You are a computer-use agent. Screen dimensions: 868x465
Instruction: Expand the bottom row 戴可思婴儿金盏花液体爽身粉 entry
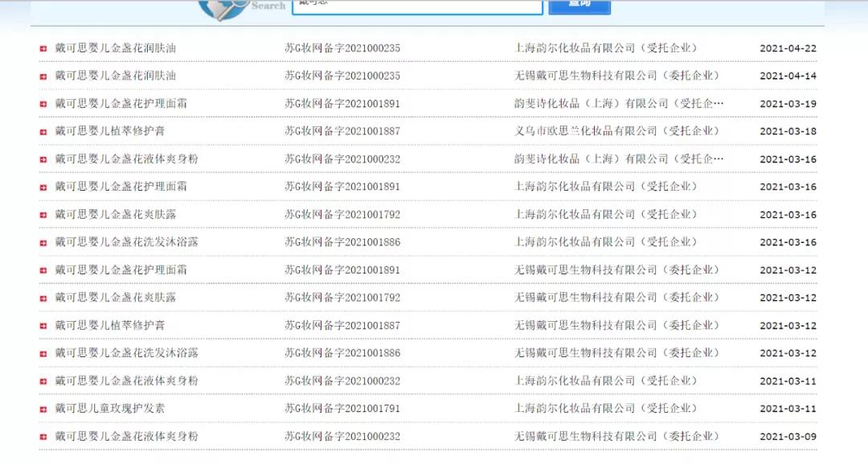43,435
